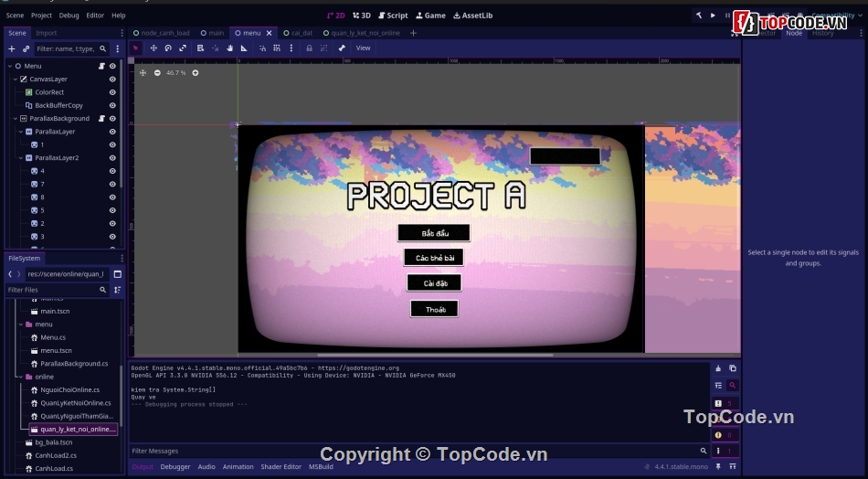This screenshot has height=479, width=868.
Task: Add a new node with plus icon
Action: point(12,48)
